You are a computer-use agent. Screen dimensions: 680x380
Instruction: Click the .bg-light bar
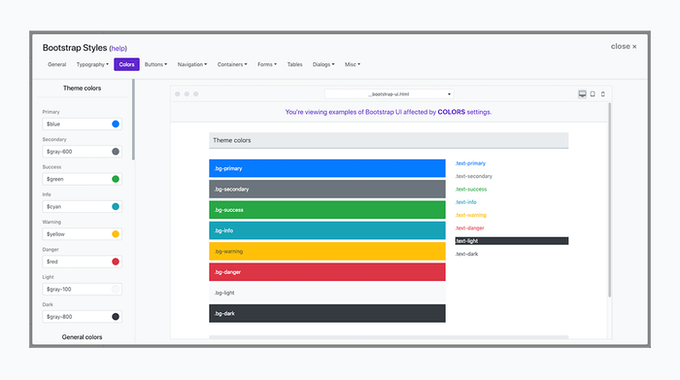click(327, 293)
